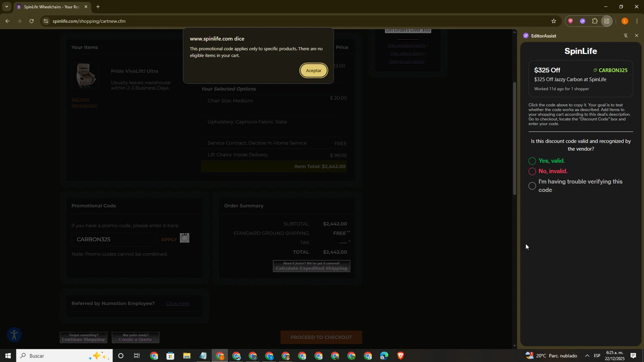
Task: Go forward to the next page
Action: pyautogui.click(x=19, y=21)
